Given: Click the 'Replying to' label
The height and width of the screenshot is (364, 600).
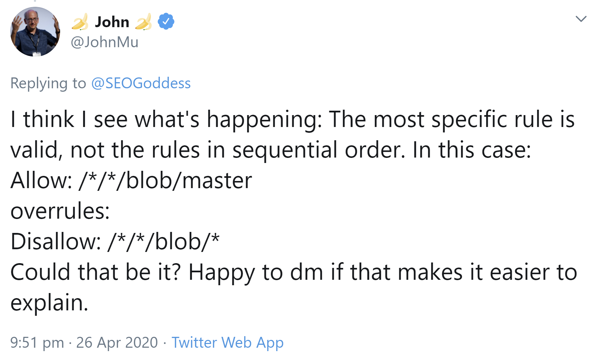Looking at the screenshot, I should coord(48,83).
